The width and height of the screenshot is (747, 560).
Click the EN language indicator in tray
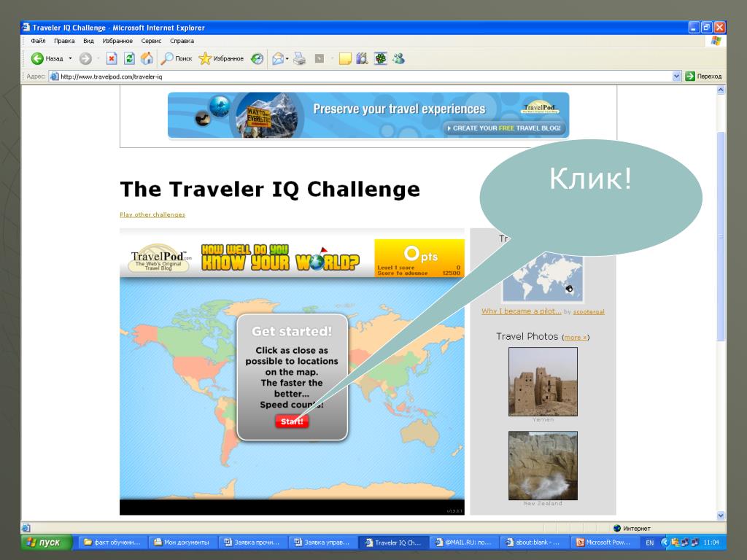pos(650,542)
